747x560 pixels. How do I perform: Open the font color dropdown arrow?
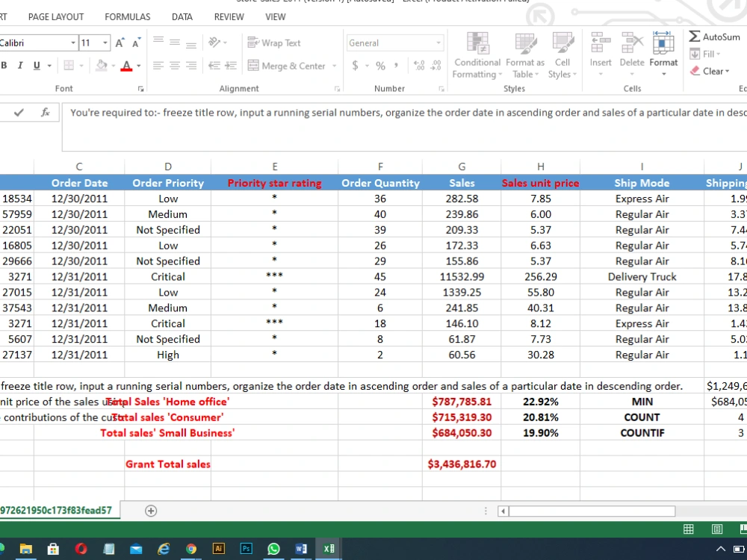point(139,66)
